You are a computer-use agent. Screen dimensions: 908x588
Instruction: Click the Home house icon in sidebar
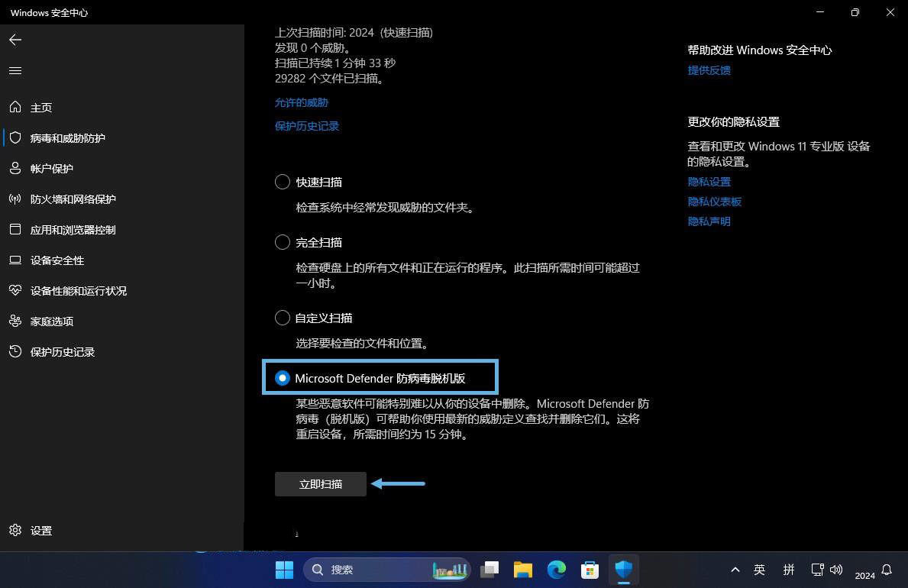pos(15,108)
